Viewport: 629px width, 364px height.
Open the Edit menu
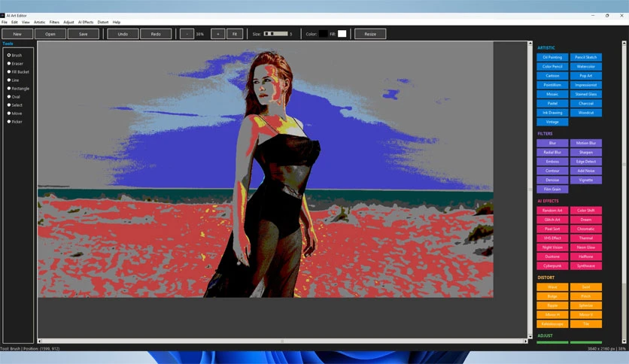coord(14,22)
